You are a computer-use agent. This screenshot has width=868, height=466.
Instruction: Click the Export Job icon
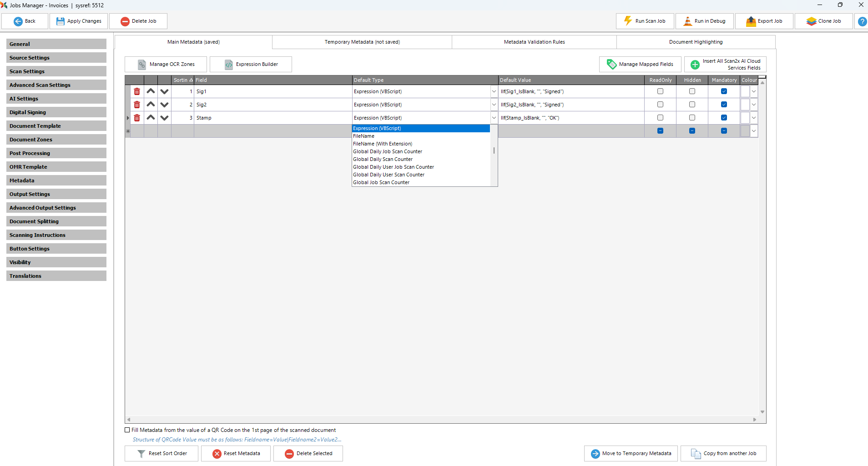[751, 21]
